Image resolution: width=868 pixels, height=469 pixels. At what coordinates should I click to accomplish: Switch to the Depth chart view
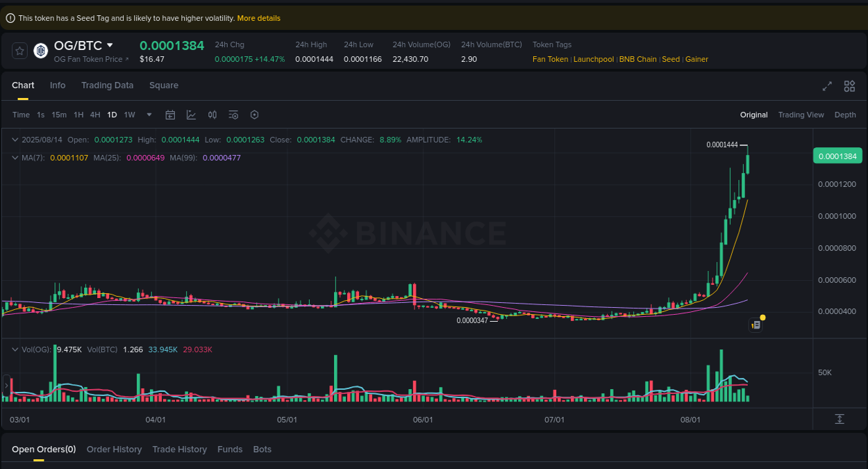pyautogui.click(x=845, y=114)
